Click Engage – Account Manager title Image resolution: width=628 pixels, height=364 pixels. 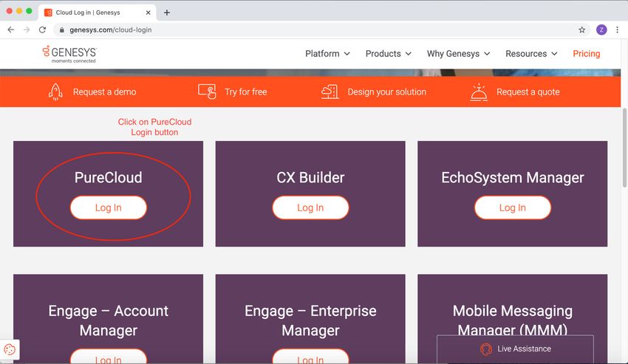tap(108, 320)
